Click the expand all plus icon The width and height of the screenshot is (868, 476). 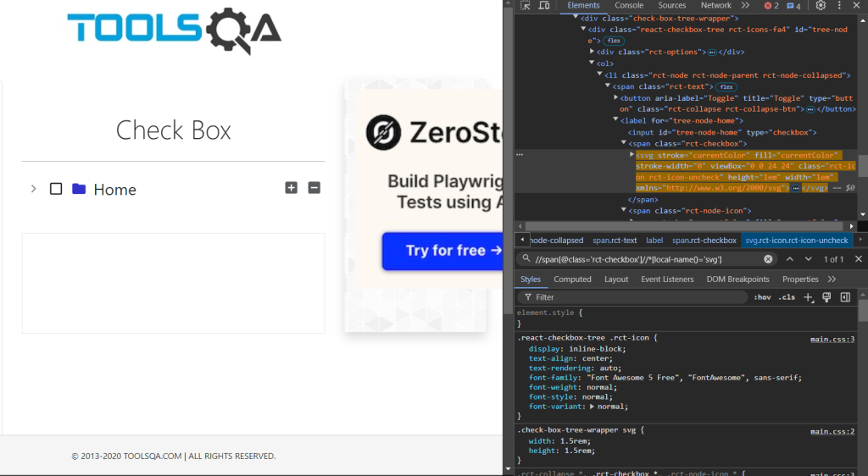point(292,188)
